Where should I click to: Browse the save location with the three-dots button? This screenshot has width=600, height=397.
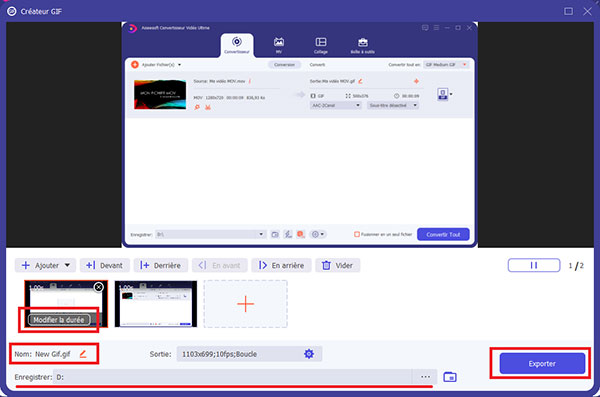pyautogui.click(x=425, y=377)
